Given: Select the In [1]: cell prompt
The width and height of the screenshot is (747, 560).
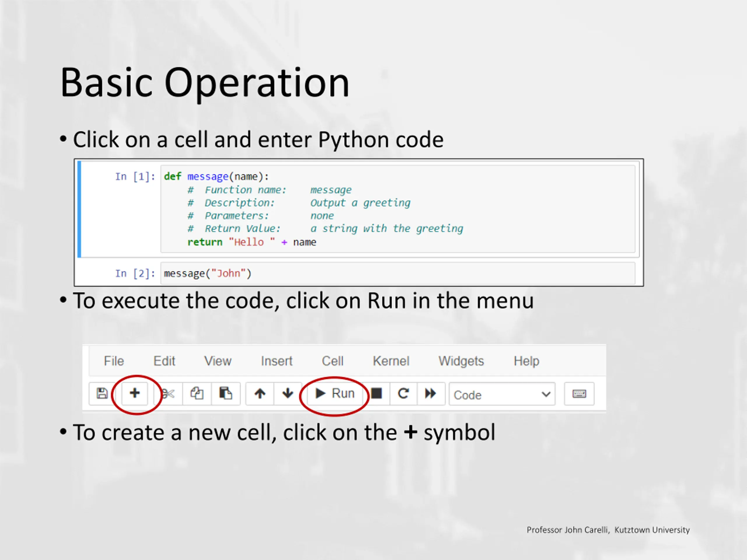Looking at the screenshot, I should click(135, 176).
